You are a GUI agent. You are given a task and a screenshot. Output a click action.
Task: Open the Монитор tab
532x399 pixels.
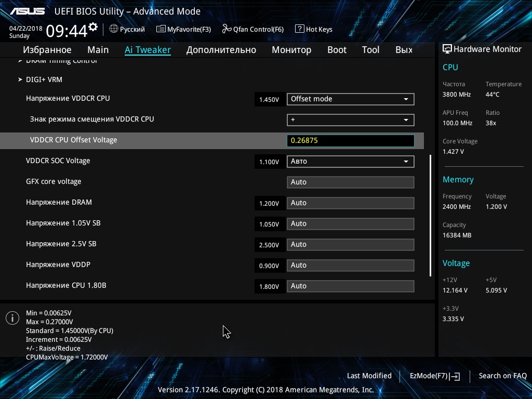click(x=291, y=50)
